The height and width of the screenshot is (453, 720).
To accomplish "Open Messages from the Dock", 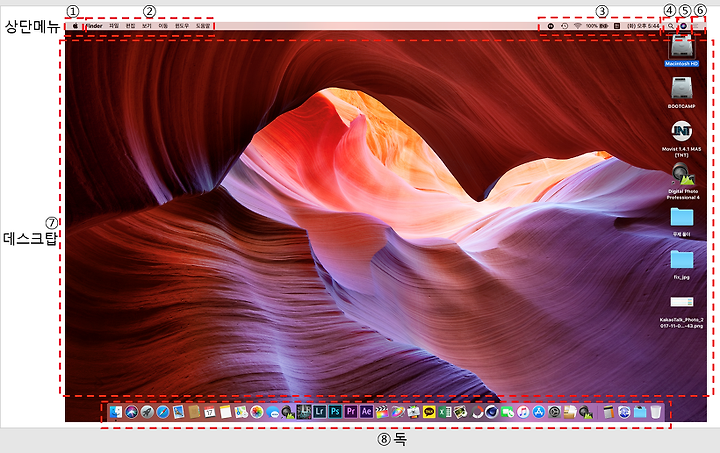I will [x=273, y=412].
